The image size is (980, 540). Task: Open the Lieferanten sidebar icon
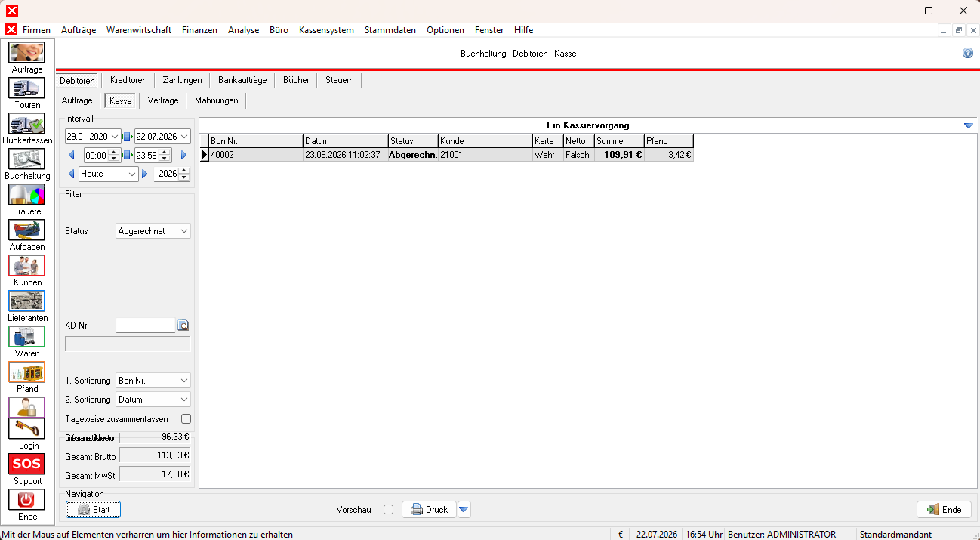point(26,301)
